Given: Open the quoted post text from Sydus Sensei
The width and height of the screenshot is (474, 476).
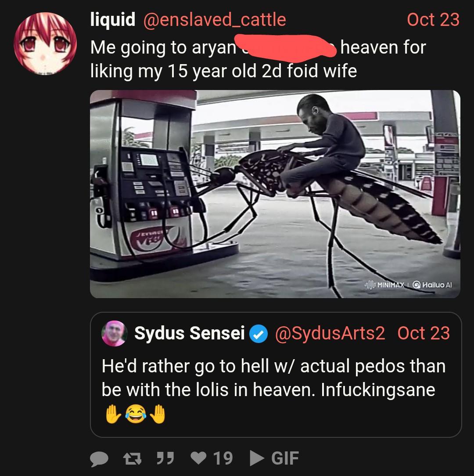Looking at the screenshot, I should 273,378.
